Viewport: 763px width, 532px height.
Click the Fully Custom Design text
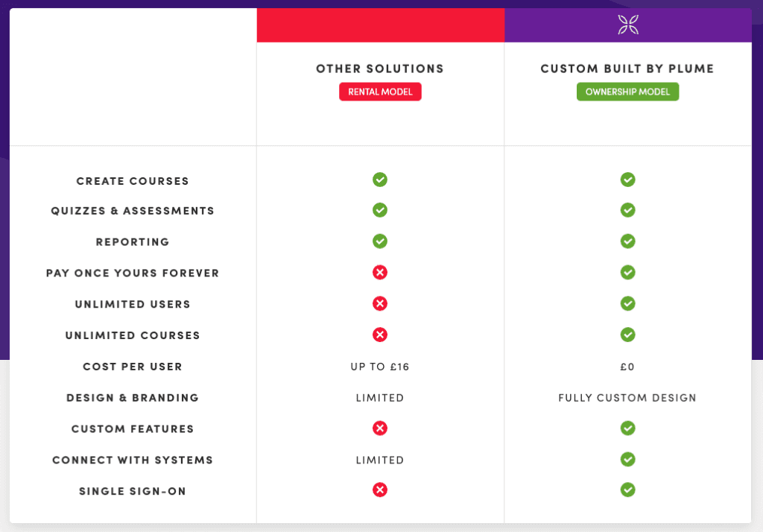(627, 398)
